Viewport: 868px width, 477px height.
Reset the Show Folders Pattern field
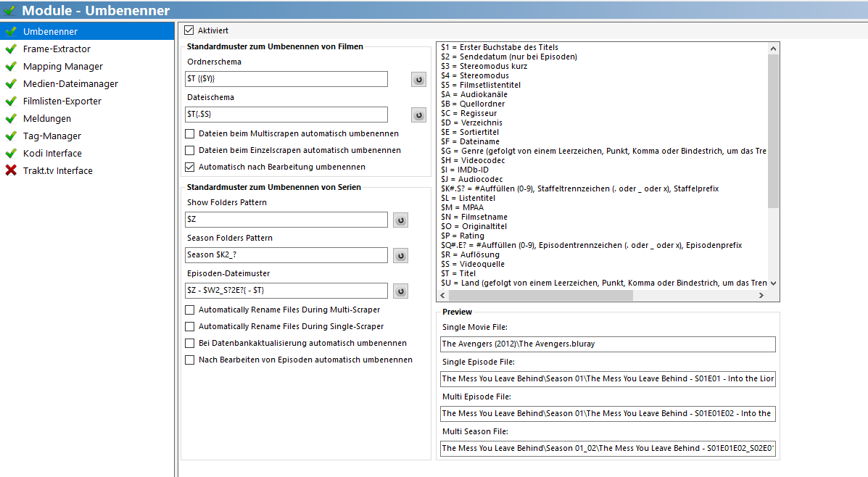[x=401, y=220]
